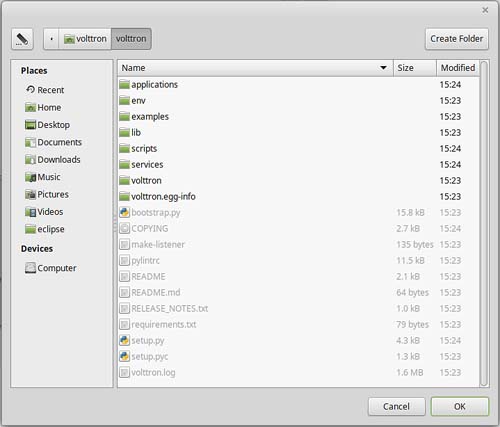Click the requirements.txt file name

tap(164, 324)
